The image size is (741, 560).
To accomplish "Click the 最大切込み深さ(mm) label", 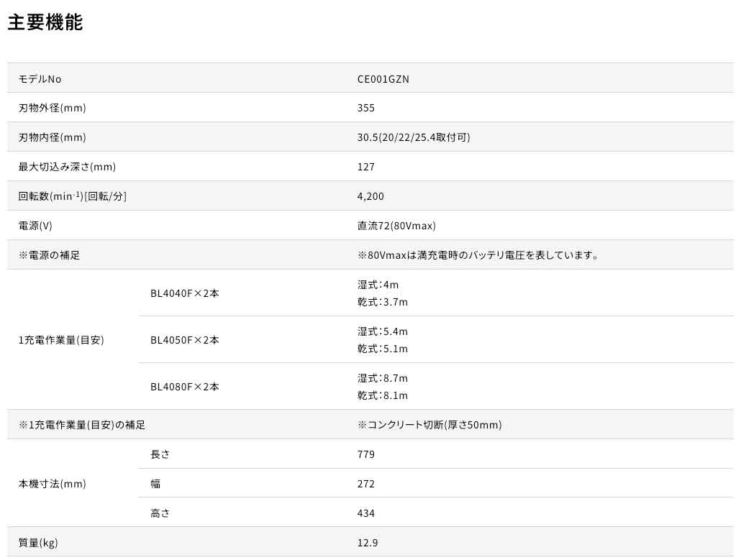I will coord(67,167).
